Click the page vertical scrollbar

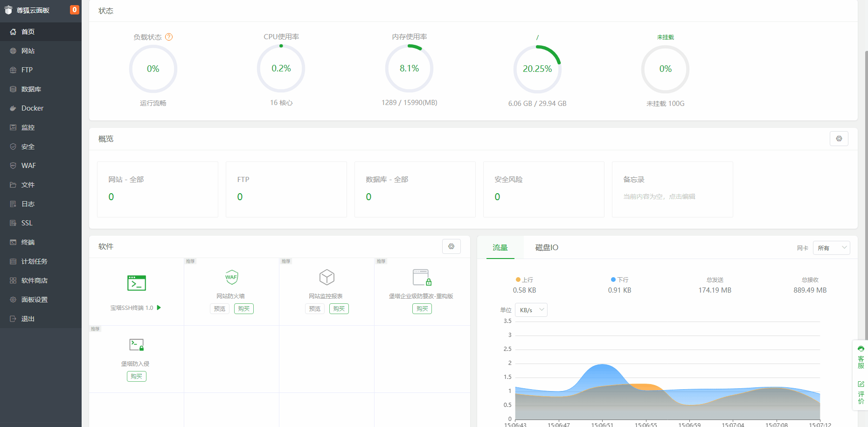point(866,196)
